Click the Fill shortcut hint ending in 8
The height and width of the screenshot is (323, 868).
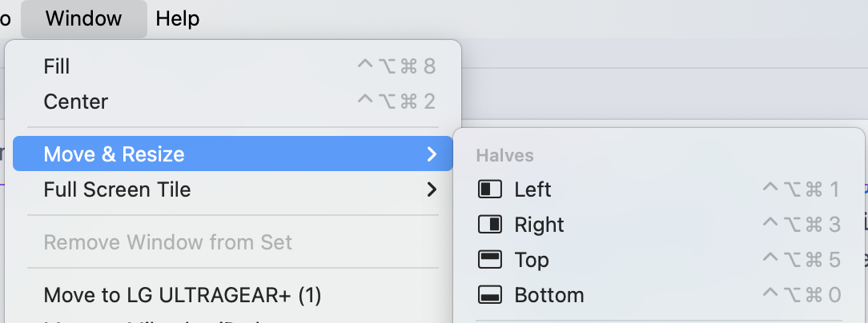point(396,66)
